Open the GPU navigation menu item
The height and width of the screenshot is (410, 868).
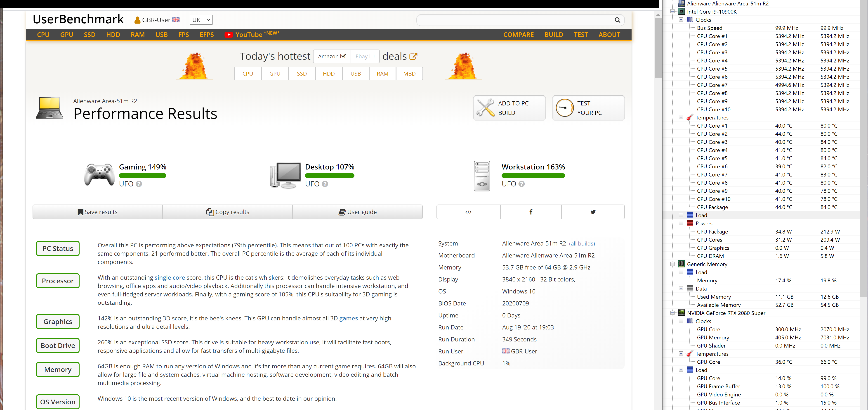tap(67, 35)
